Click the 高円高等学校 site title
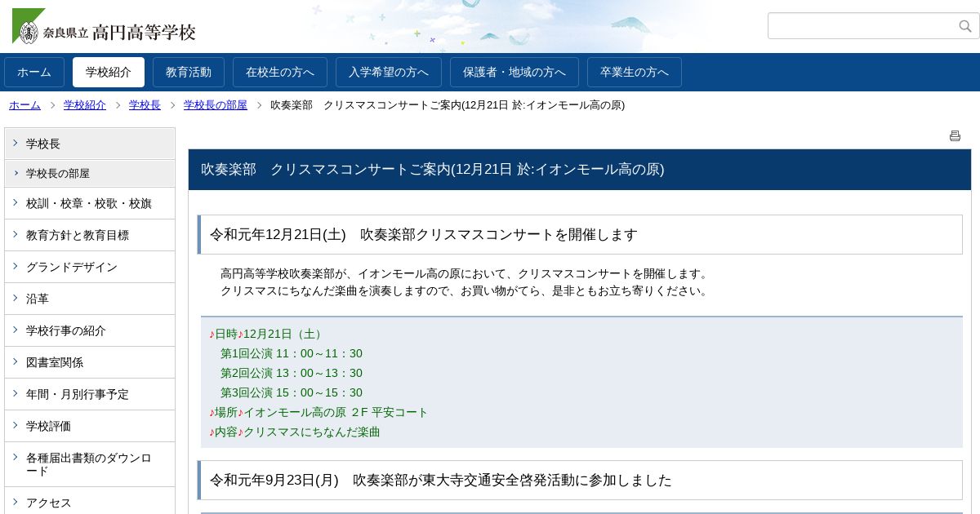The image size is (980, 514). (144, 33)
